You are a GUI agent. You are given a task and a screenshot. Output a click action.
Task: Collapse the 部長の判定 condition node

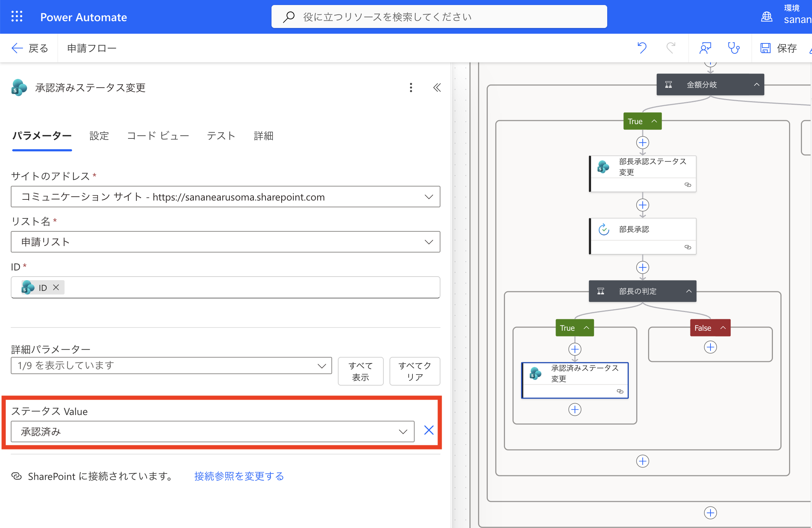[689, 291]
